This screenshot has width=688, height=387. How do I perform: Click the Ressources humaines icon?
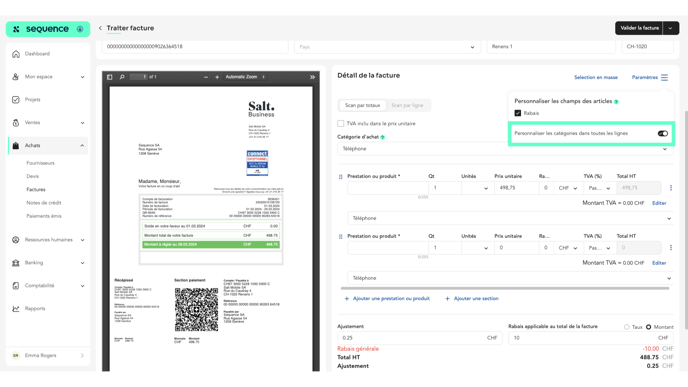point(16,240)
